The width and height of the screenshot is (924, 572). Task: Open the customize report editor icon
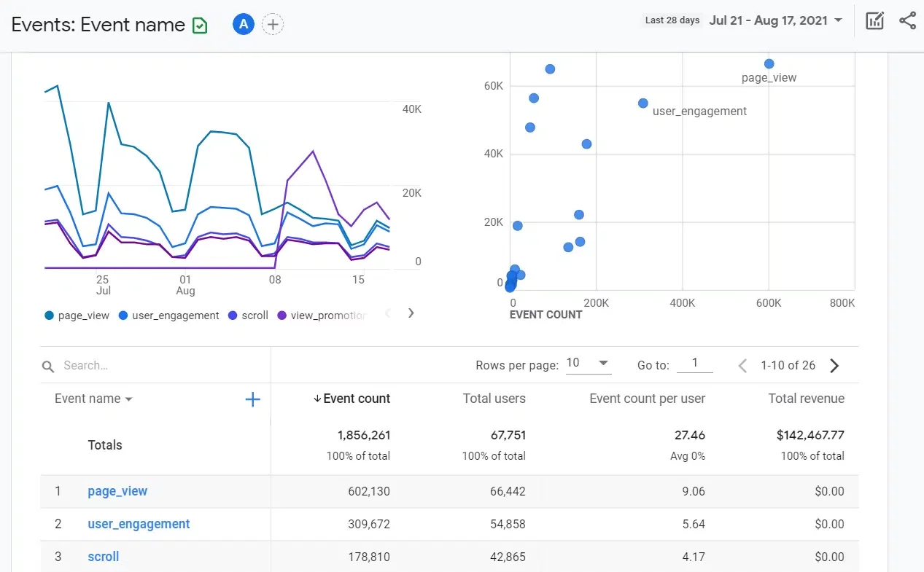click(x=874, y=20)
